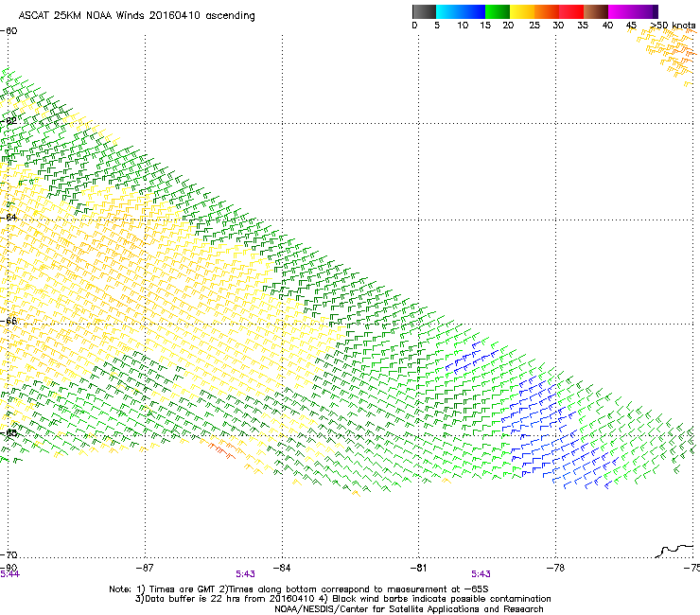Click the '-64' latitude axis label
This screenshot has height=615, width=700.
[9, 218]
